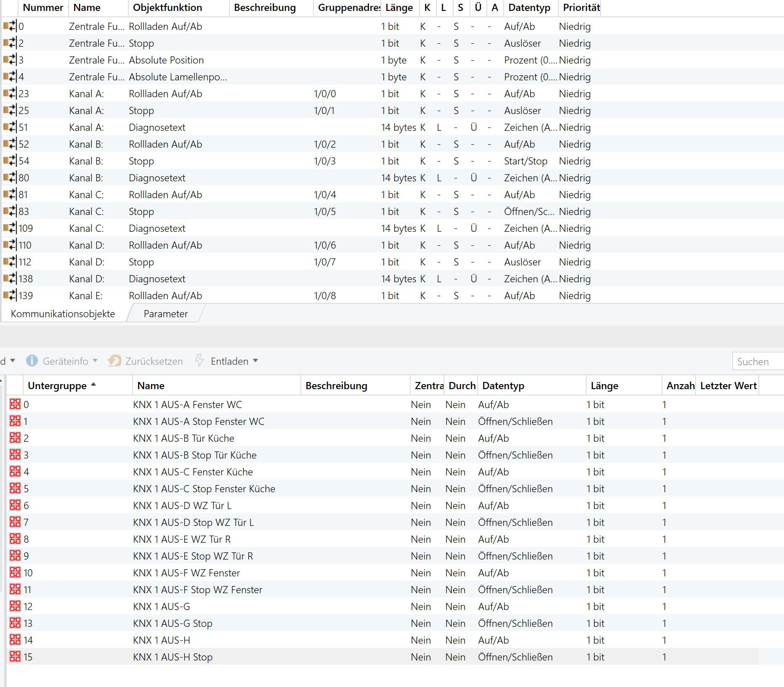
Task: Click the Geräteinfo info icon
Action: [32, 361]
